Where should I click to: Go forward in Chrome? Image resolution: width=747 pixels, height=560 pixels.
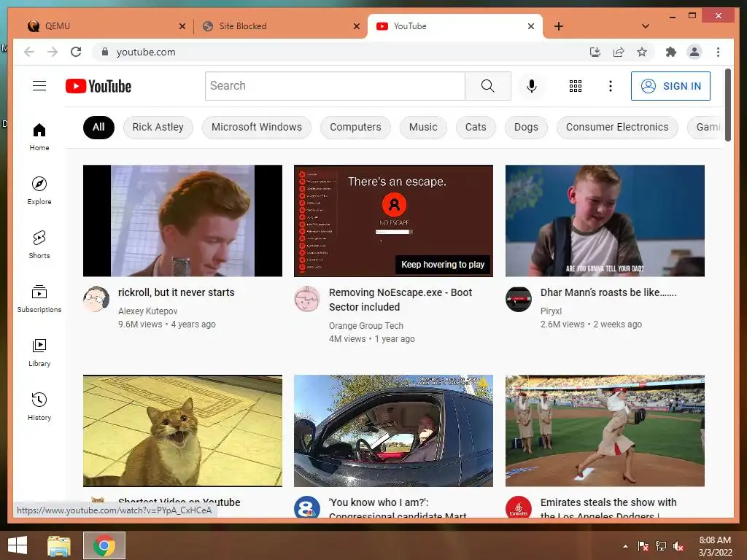click(x=53, y=52)
